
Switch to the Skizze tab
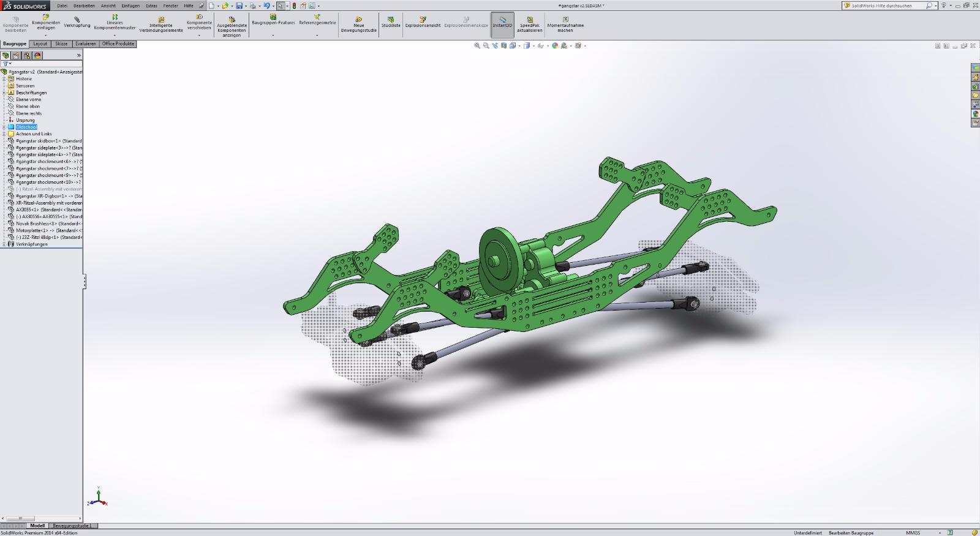click(x=61, y=44)
